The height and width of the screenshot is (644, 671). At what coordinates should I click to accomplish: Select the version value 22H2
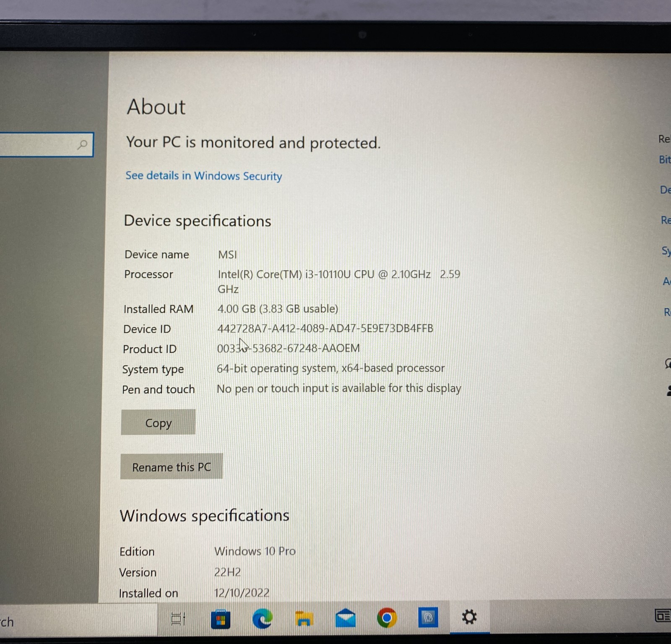[x=227, y=572]
